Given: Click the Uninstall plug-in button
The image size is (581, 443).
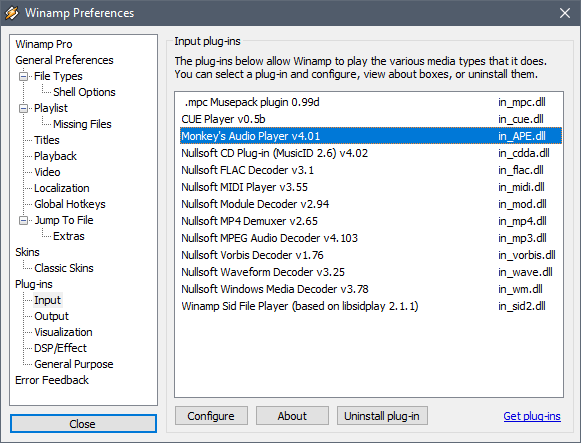Looking at the screenshot, I should coord(382,416).
